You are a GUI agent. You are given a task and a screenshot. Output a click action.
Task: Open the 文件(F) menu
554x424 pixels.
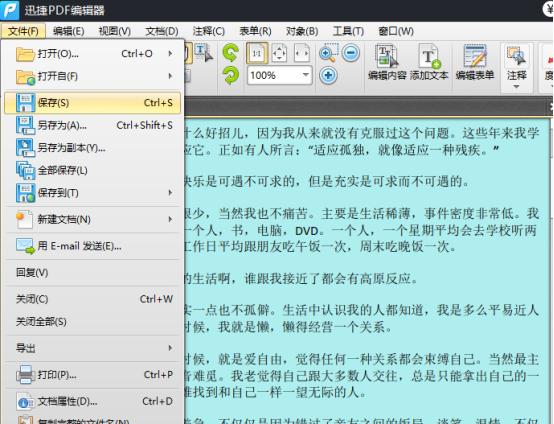tap(23, 31)
